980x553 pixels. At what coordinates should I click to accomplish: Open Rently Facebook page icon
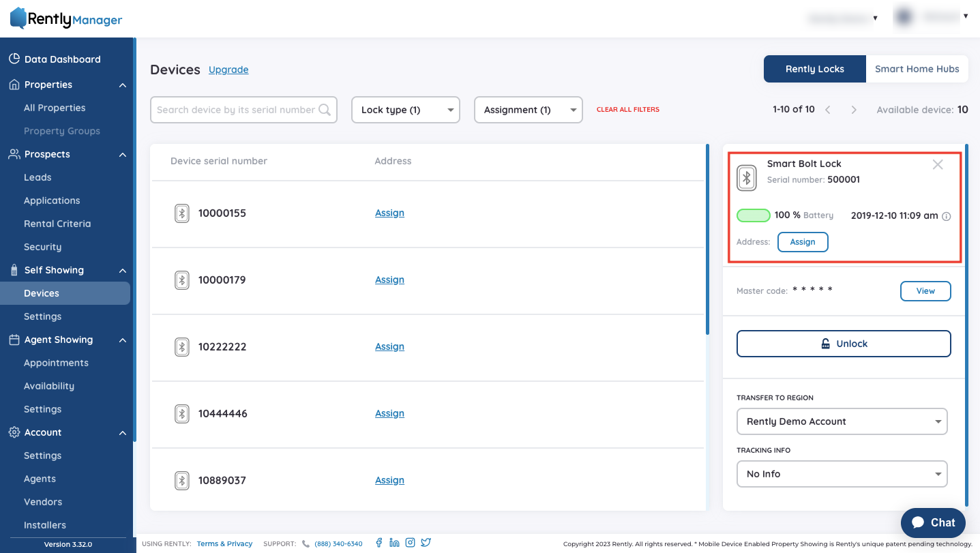pos(379,543)
